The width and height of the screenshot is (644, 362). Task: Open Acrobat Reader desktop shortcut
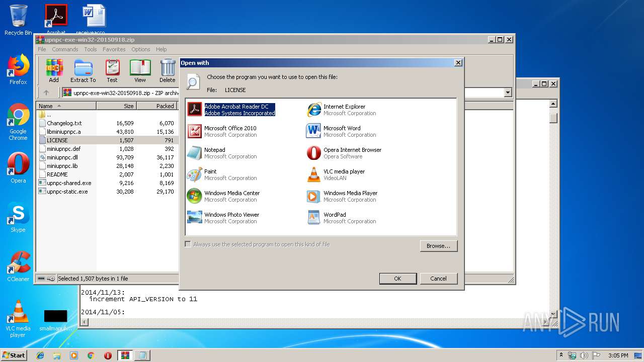coord(56,19)
